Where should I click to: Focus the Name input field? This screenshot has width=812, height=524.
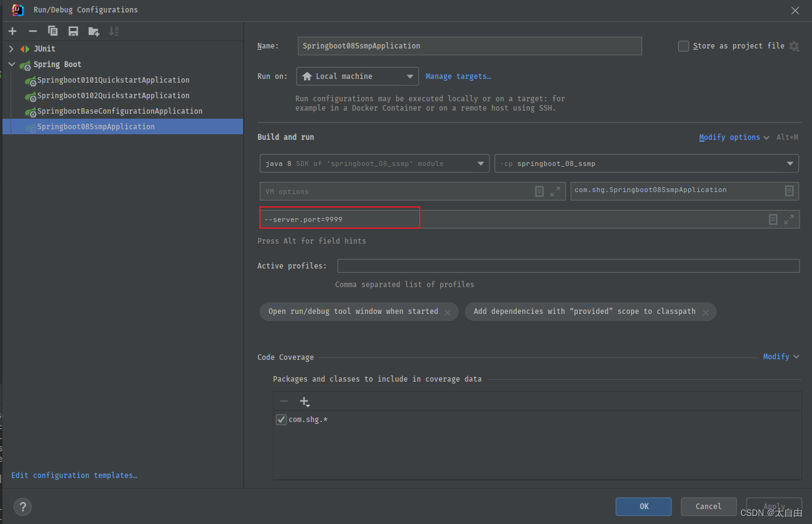469,46
